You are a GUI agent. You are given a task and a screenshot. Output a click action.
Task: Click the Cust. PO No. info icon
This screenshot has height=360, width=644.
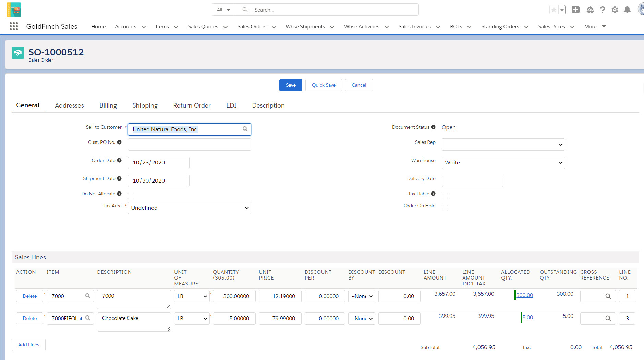tap(119, 142)
